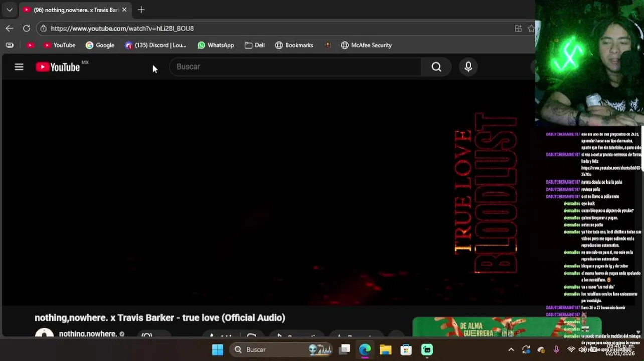Open the WhatsApp bookmark
644x361 pixels.
coord(216,45)
